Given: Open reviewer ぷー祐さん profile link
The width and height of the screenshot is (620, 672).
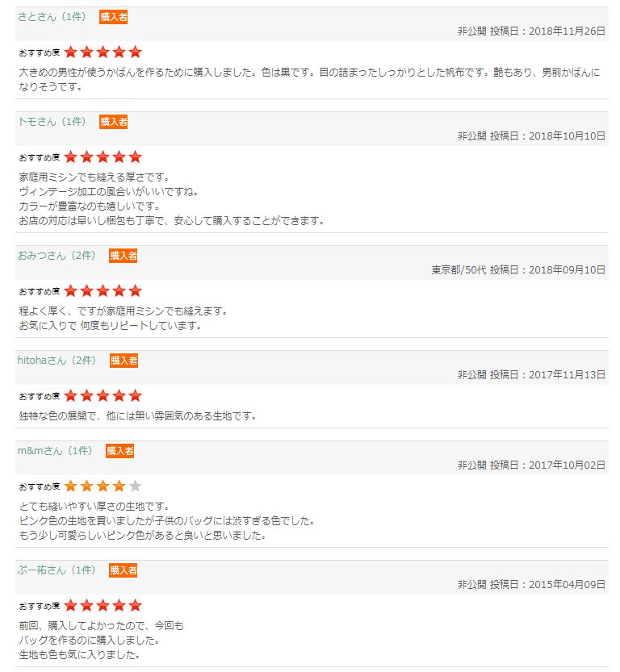Looking at the screenshot, I should click(x=42, y=570).
